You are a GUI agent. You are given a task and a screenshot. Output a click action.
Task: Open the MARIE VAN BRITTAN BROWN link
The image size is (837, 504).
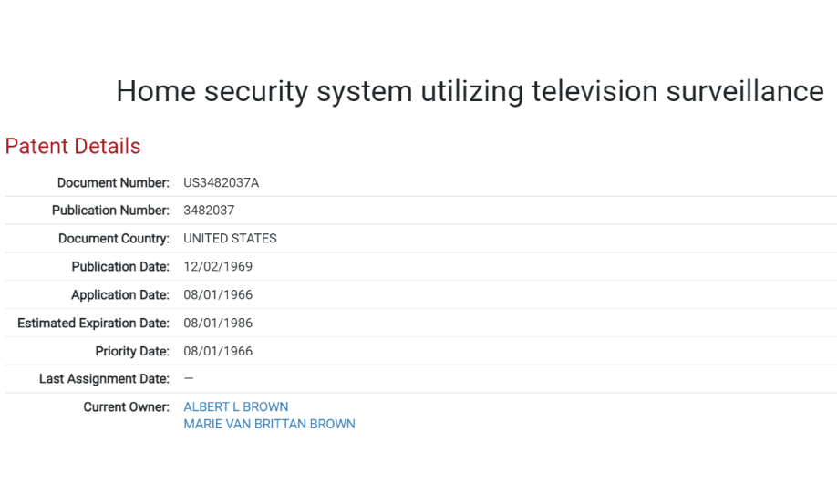(270, 424)
